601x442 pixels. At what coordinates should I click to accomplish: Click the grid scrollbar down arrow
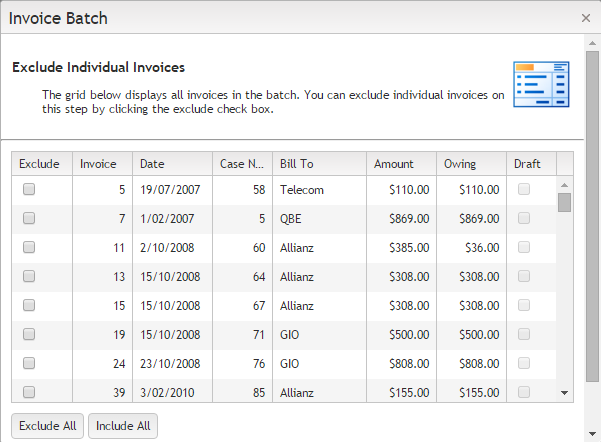point(564,393)
